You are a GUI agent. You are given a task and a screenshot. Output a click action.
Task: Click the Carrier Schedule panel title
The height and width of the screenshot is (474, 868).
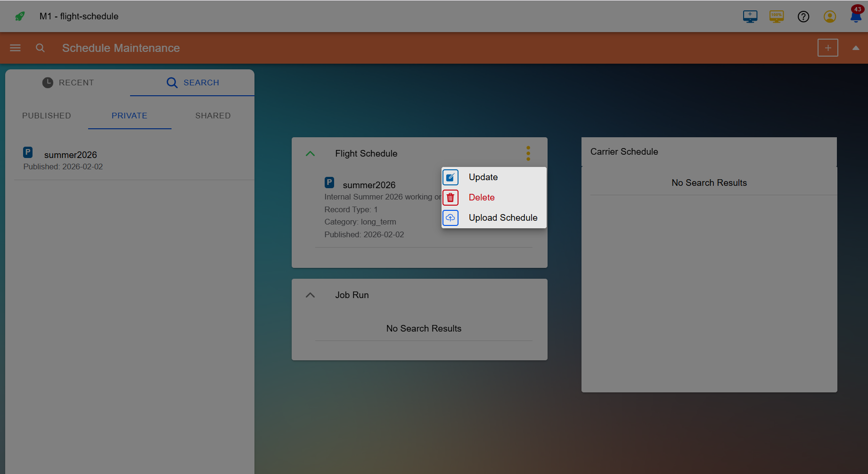[624, 151]
